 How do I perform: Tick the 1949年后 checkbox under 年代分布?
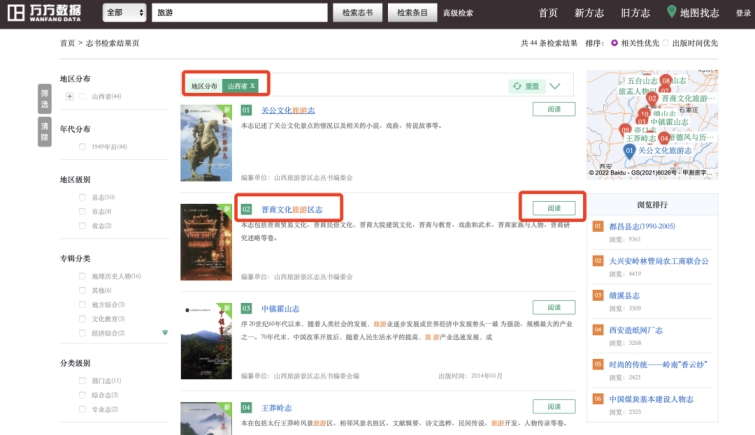83,146
